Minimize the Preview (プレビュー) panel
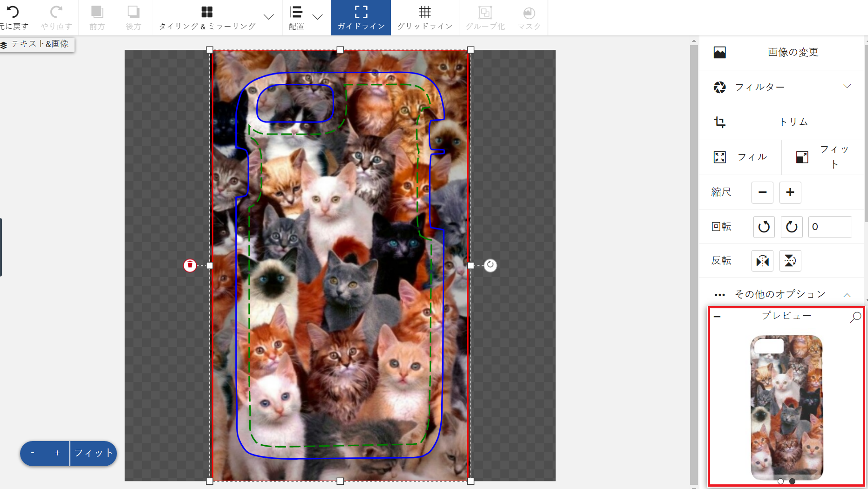The height and width of the screenshot is (489, 868). [x=717, y=317]
